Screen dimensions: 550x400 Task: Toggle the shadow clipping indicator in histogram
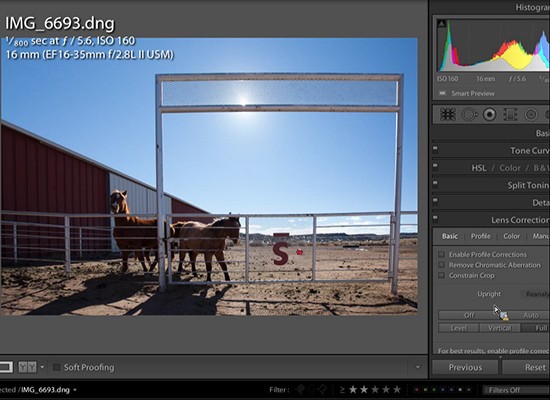[x=442, y=24]
